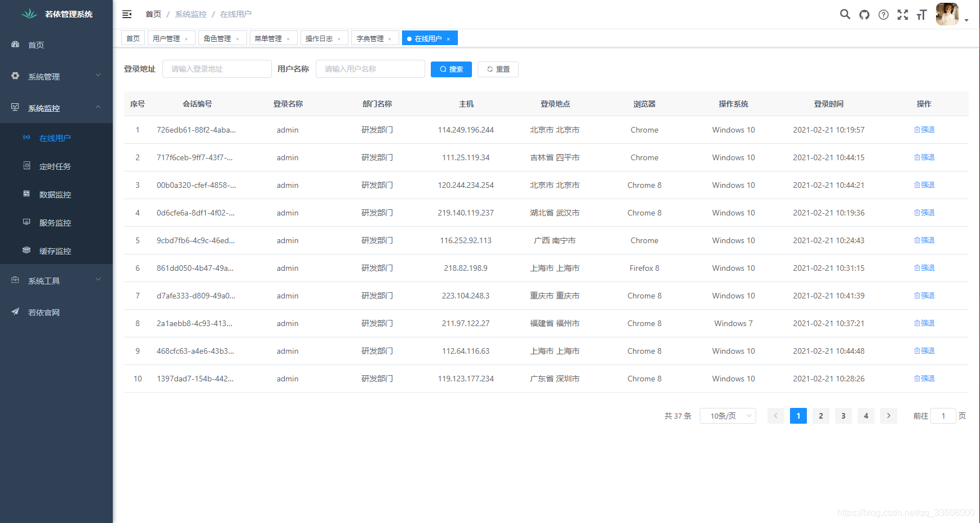Click the 若依管理系统 logo icon
This screenshot has height=523, width=980.
(x=29, y=14)
